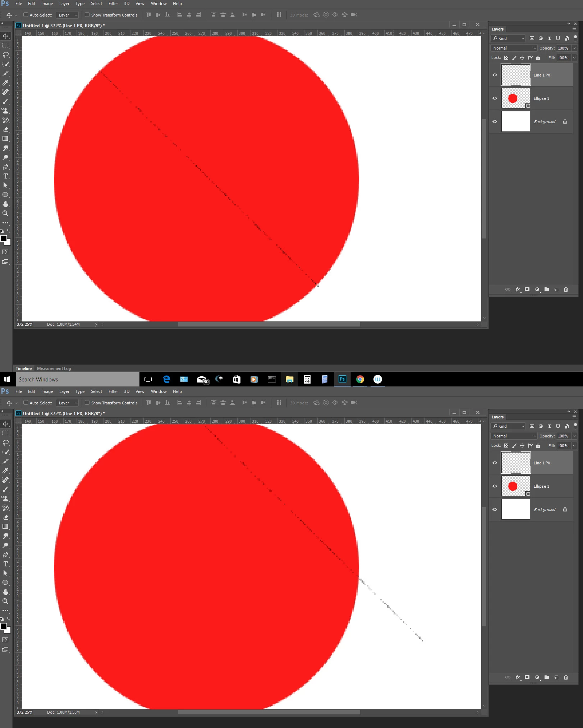583x728 pixels.
Task: Toggle Quick Mask mode in upper window
Action: click(5, 252)
